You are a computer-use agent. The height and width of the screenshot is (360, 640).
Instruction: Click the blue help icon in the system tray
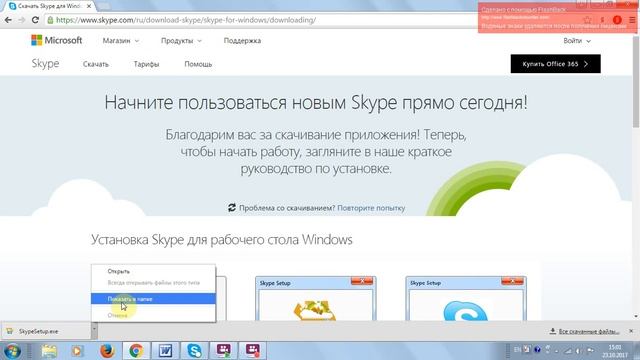(x=537, y=350)
